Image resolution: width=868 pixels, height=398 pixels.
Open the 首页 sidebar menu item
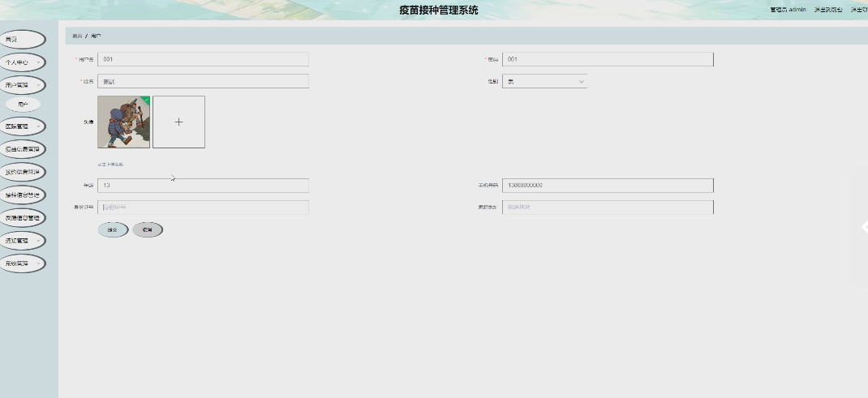tap(22, 39)
